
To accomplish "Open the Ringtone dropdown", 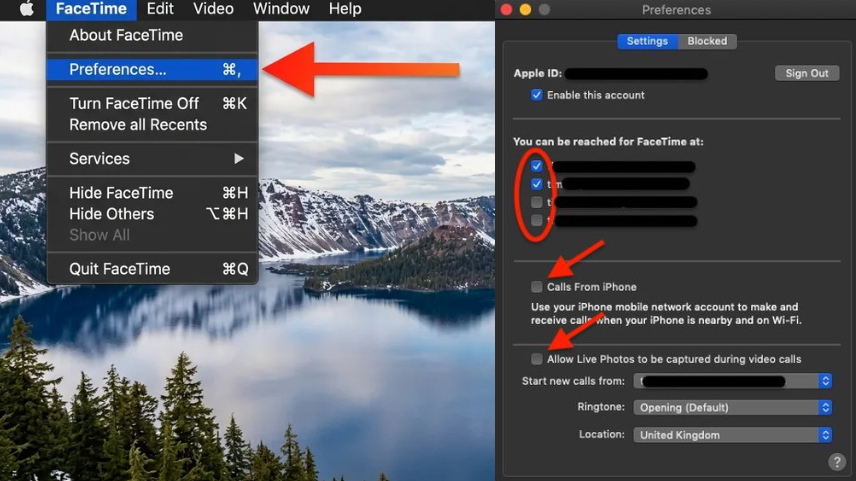I will pos(733,407).
